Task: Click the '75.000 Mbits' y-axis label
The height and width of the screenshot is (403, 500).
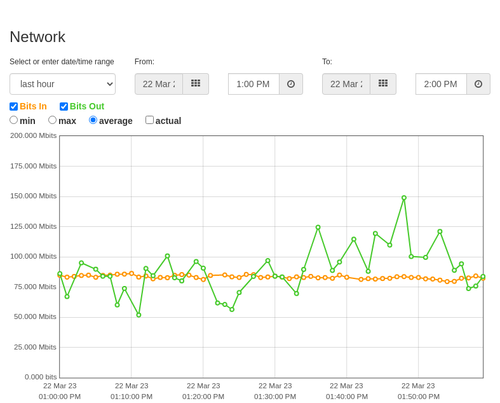Action: click(35, 287)
